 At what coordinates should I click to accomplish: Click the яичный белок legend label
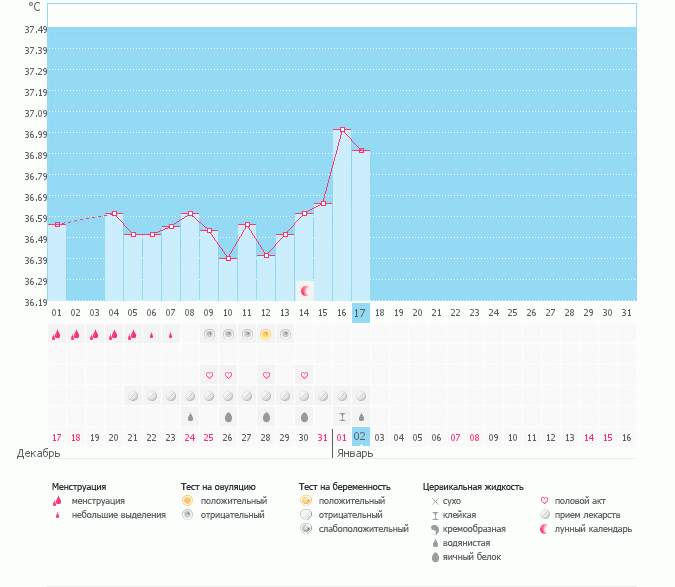tap(472, 557)
